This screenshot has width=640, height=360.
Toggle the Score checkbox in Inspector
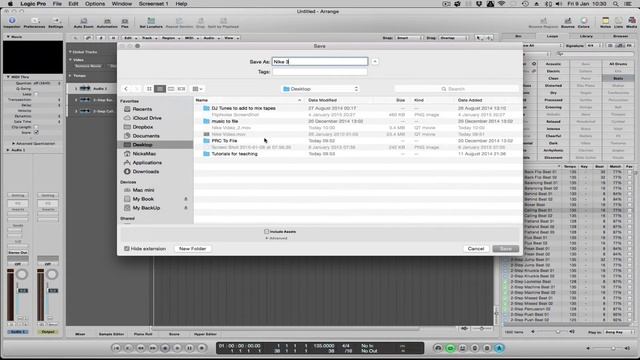click(x=36, y=132)
